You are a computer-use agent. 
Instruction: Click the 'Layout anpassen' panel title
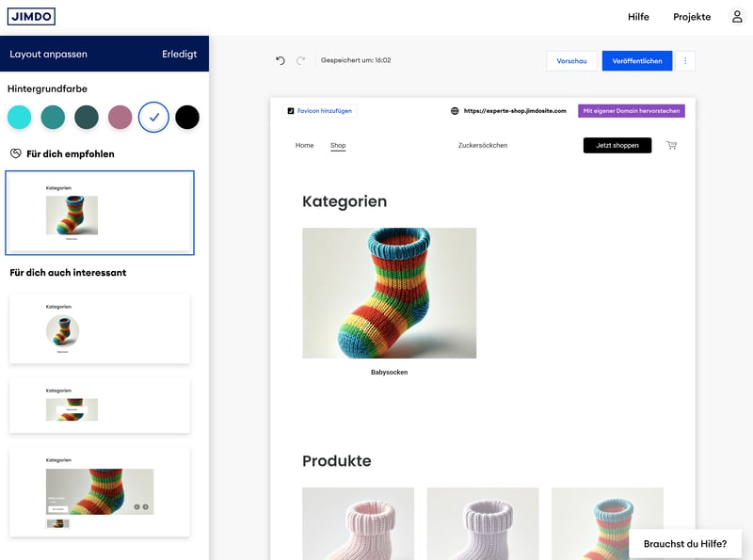click(x=49, y=54)
